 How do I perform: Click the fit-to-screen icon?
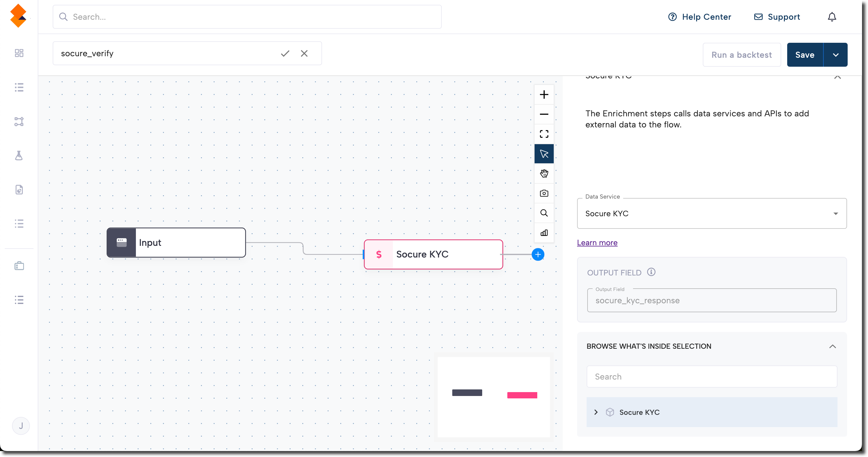click(x=544, y=134)
